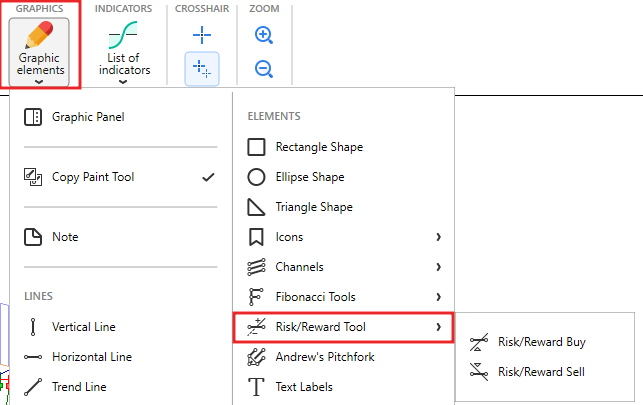Choose the Horizontal Line tool

point(91,357)
